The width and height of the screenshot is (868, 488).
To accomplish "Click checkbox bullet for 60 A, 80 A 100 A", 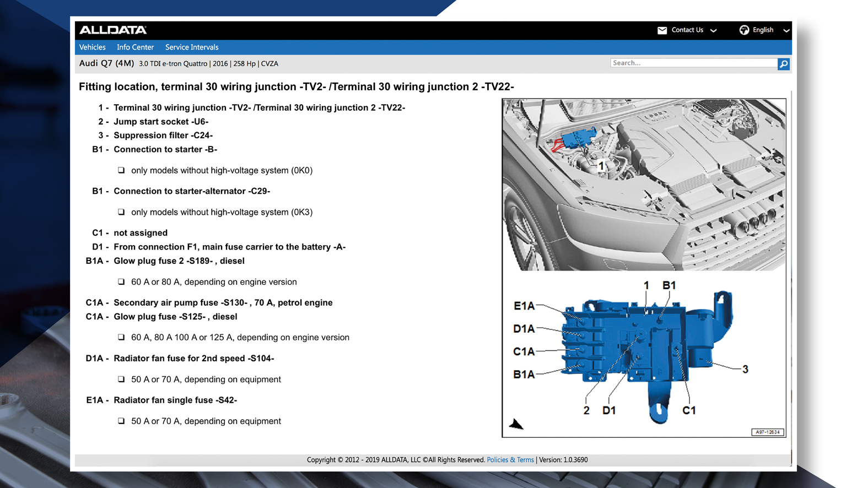I will click(x=121, y=337).
